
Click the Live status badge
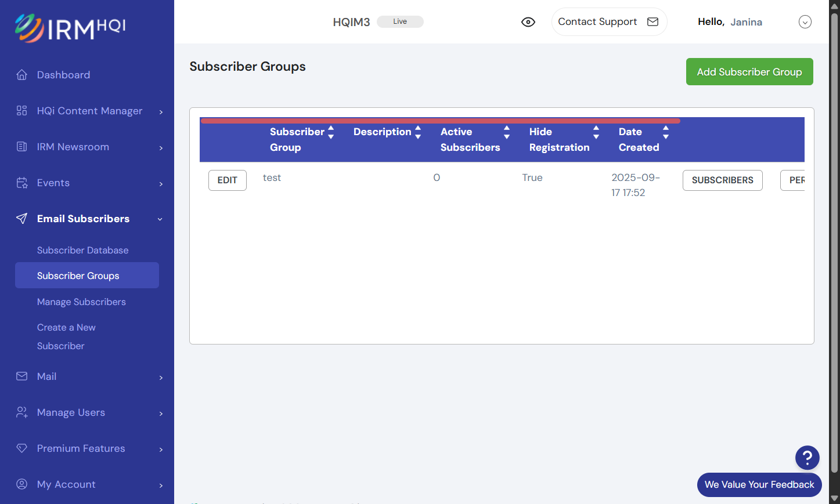pyautogui.click(x=400, y=21)
